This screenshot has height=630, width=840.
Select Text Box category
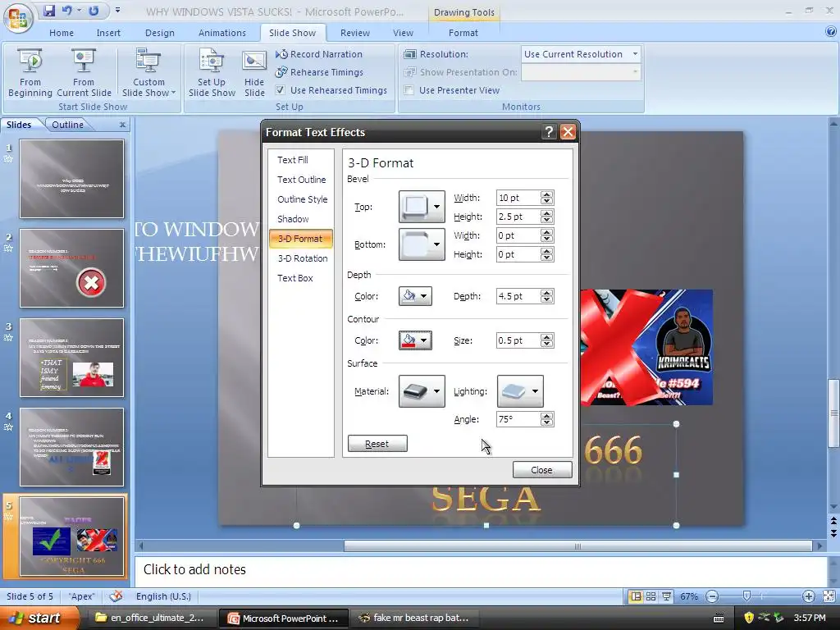pos(295,278)
